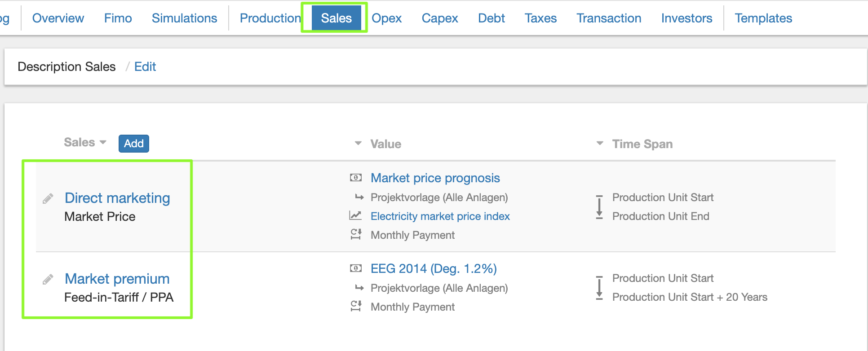This screenshot has height=351, width=868.
Task: Open the EEG 2014 (Deg. 1.2%) link
Action: pos(434,268)
